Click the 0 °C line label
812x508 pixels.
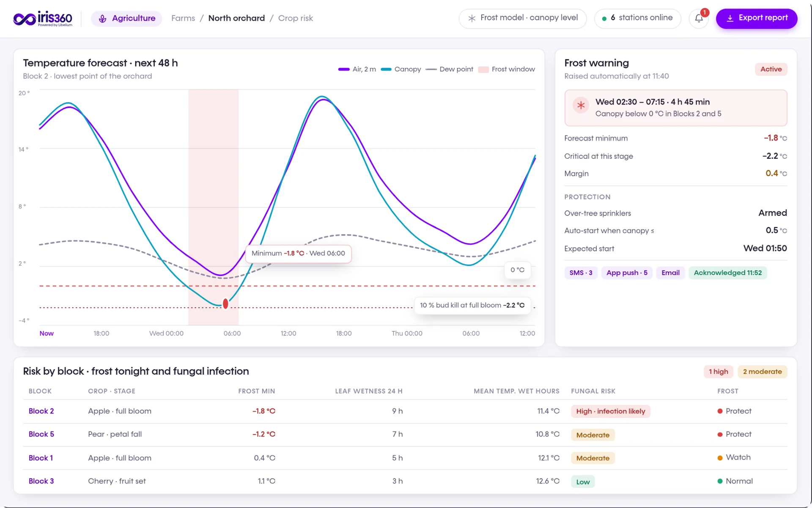517,270
